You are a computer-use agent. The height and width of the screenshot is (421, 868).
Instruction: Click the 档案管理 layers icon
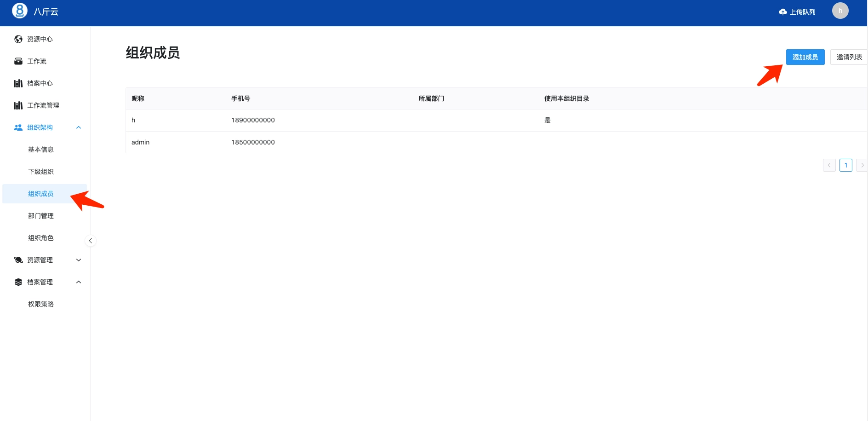point(18,282)
